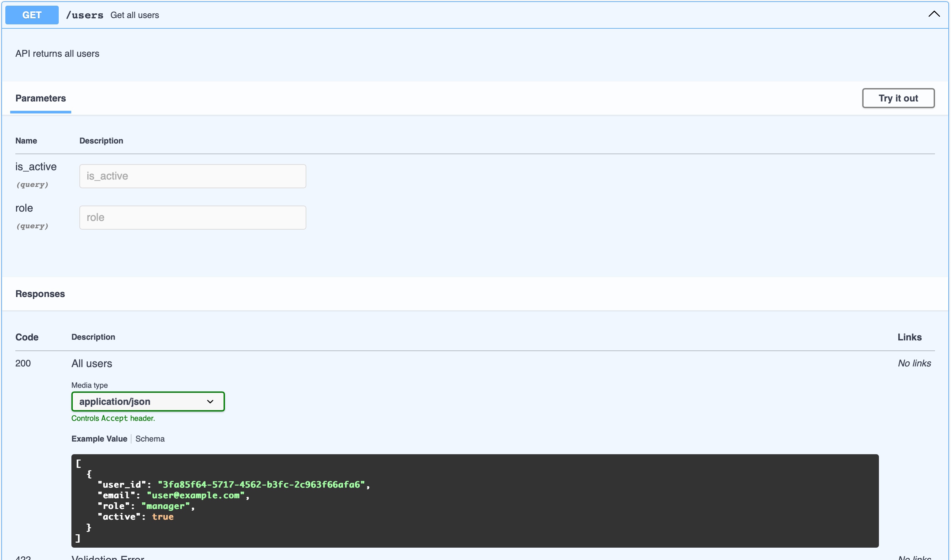Open the application/json media type dropdown

[x=148, y=401]
